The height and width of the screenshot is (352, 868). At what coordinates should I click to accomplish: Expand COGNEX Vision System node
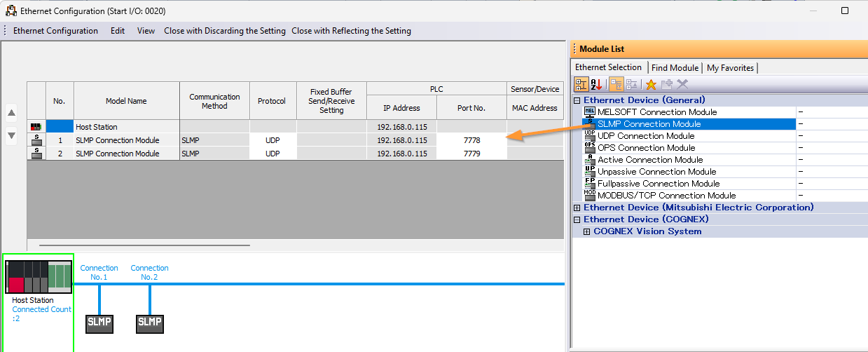click(x=587, y=231)
